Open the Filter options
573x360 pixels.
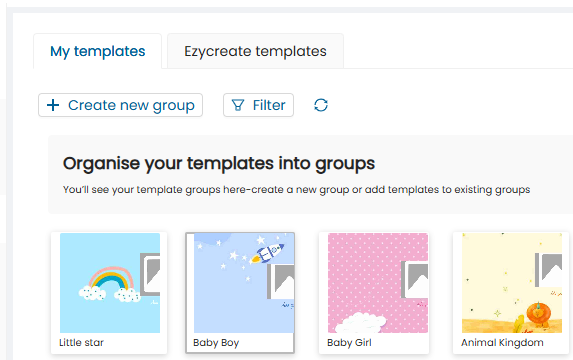258,105
